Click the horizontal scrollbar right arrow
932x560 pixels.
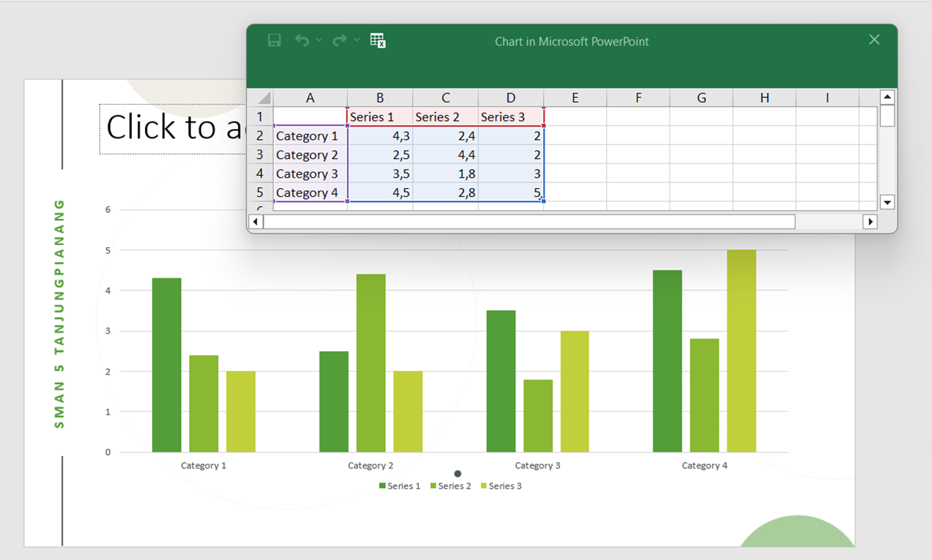(870, 222)
